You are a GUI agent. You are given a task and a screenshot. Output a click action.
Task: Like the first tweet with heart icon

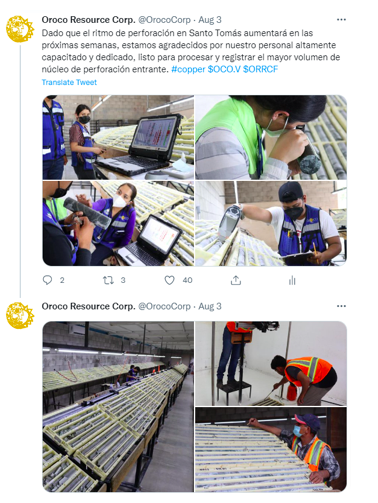coord(169,280)
